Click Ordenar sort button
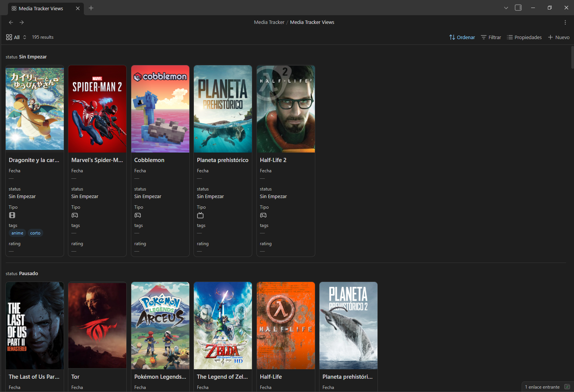The width and height of the screenshot is (574, 392). [x=462, y=37]
